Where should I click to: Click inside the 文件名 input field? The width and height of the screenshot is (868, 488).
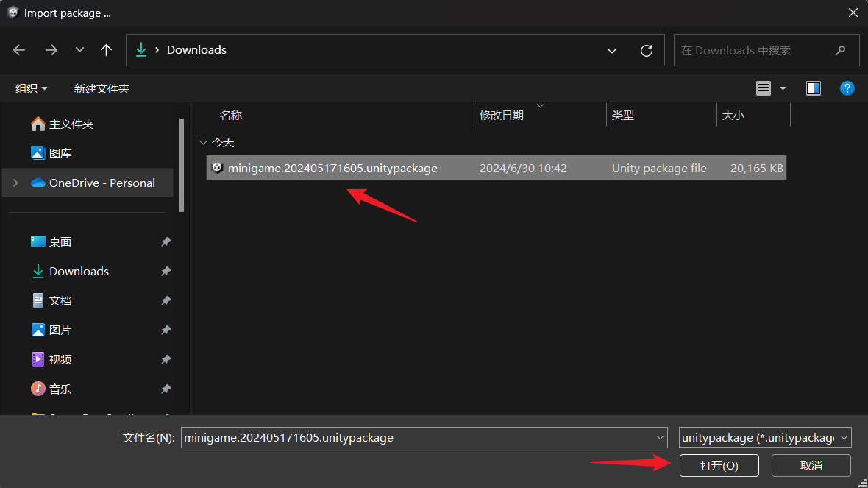point(419,437)
